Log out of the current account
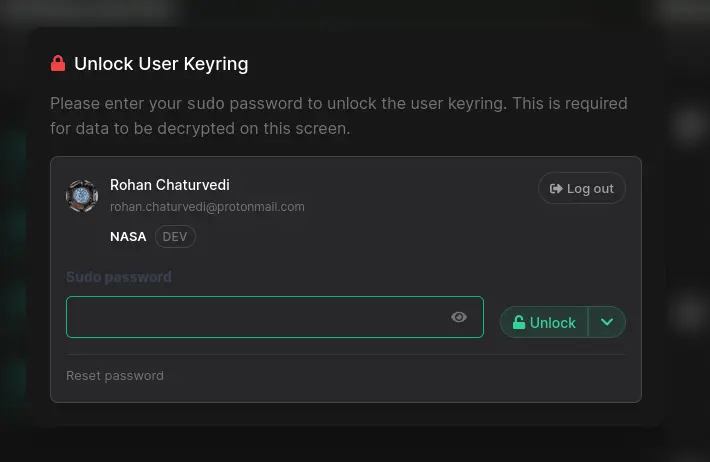Image resolution: width=710 pixels, height=462 pixels. pos(582,188)
